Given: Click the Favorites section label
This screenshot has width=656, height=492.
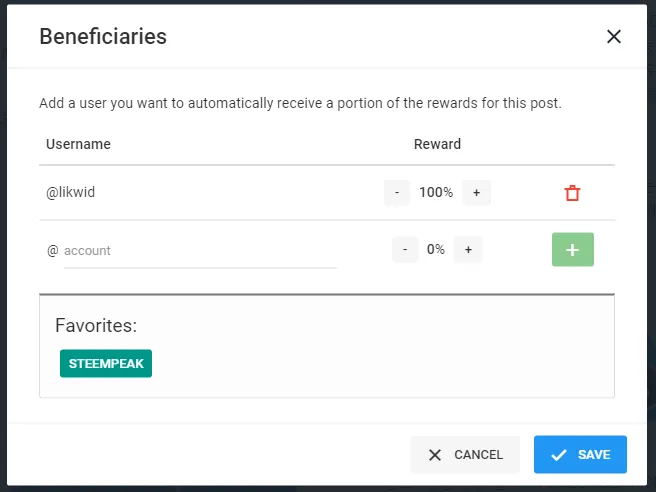Looking at the screenshot, I should click(x=96, y=326).
